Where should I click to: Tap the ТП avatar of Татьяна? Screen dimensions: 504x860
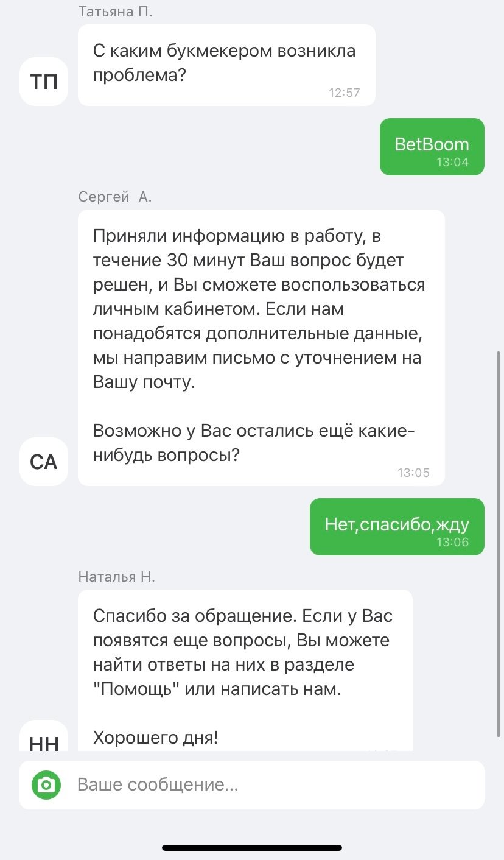point(44,81)
